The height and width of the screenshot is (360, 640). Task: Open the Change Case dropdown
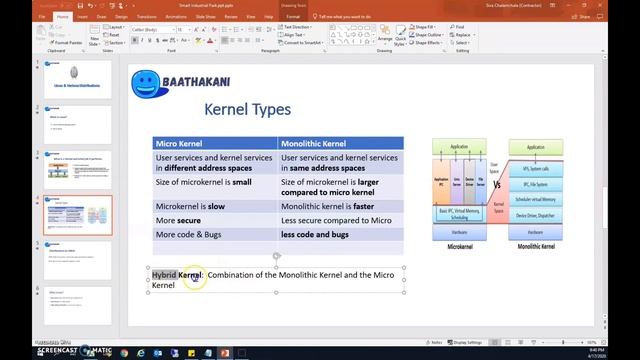[185, 40]
